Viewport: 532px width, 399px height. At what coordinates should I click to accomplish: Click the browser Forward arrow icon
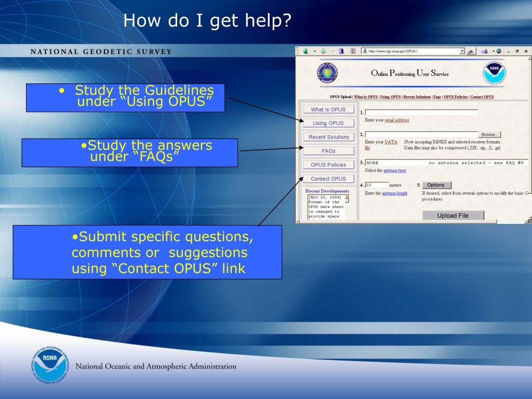pos(324,51)
